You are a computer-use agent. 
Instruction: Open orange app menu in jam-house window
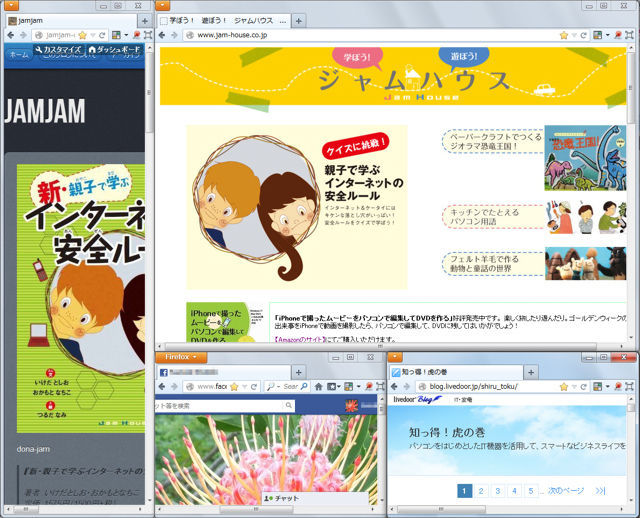point(162,5)
